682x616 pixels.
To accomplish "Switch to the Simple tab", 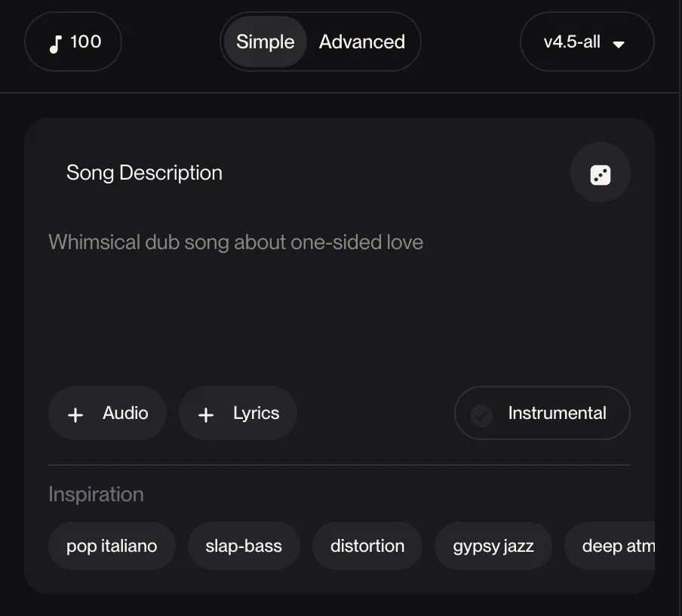I will (x=265, y=42).
